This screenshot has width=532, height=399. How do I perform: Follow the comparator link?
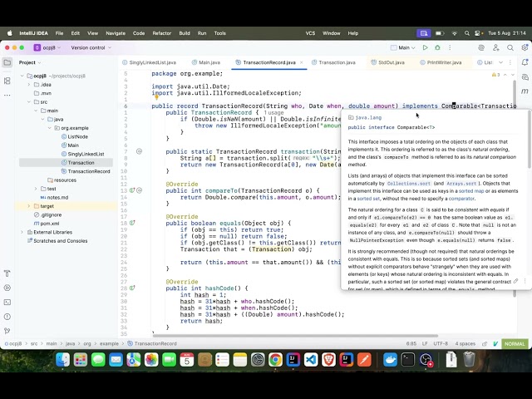461,199
